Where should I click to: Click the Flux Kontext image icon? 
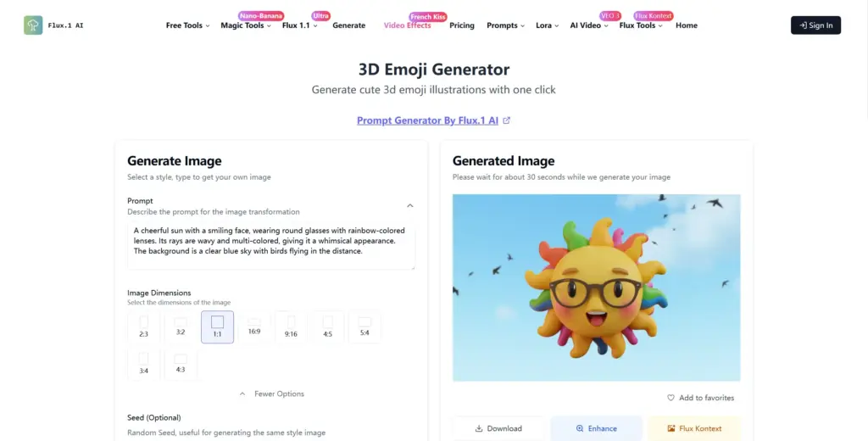click(x=671, y=428)
